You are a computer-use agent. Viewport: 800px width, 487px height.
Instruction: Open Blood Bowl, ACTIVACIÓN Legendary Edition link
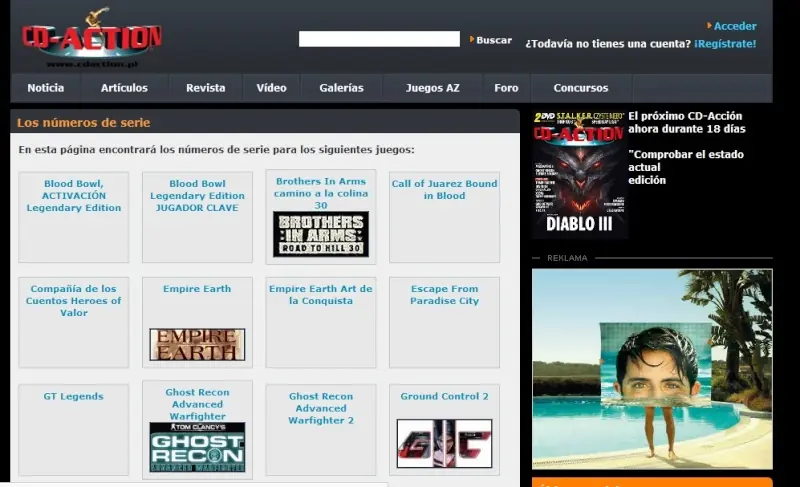point(74,196)
